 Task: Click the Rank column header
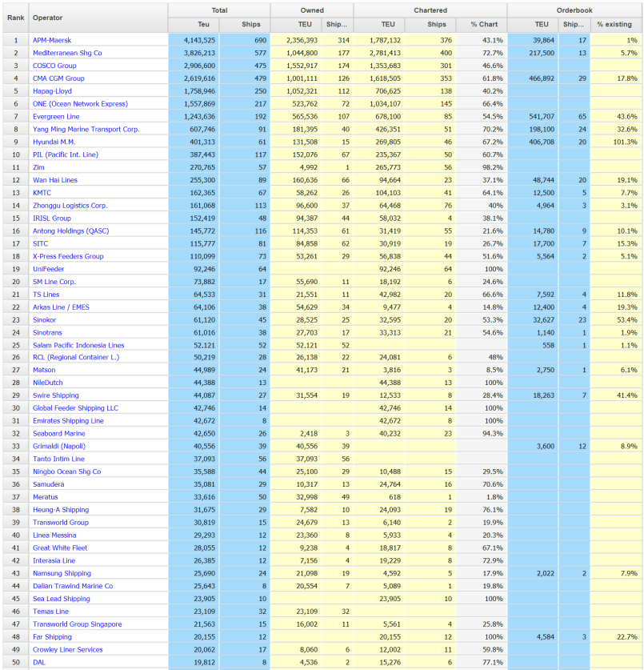(15, 17)
